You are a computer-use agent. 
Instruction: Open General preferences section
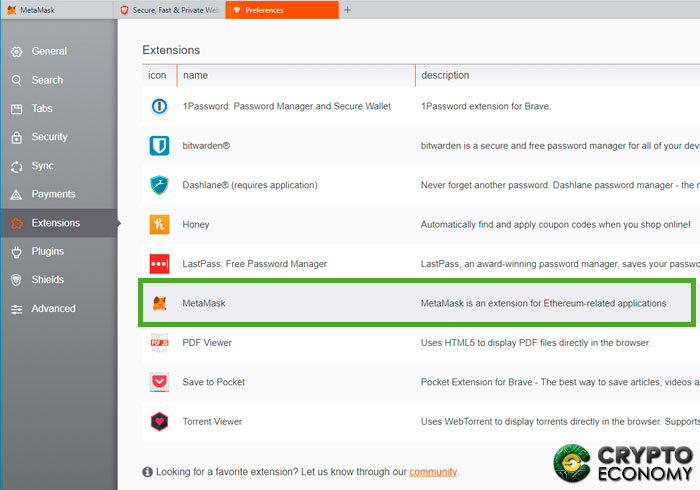click(x=59, y=51)
